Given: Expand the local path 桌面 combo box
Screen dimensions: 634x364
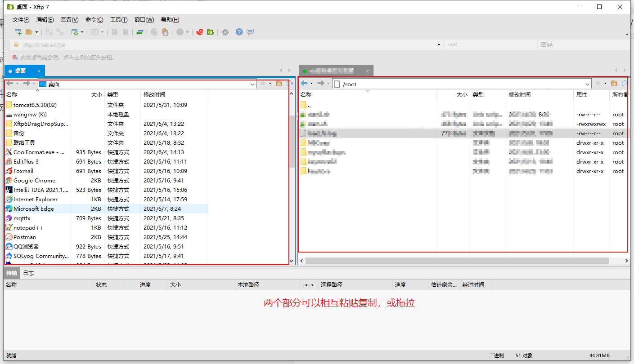Looking at the screenshot, I should pos(252,84).
